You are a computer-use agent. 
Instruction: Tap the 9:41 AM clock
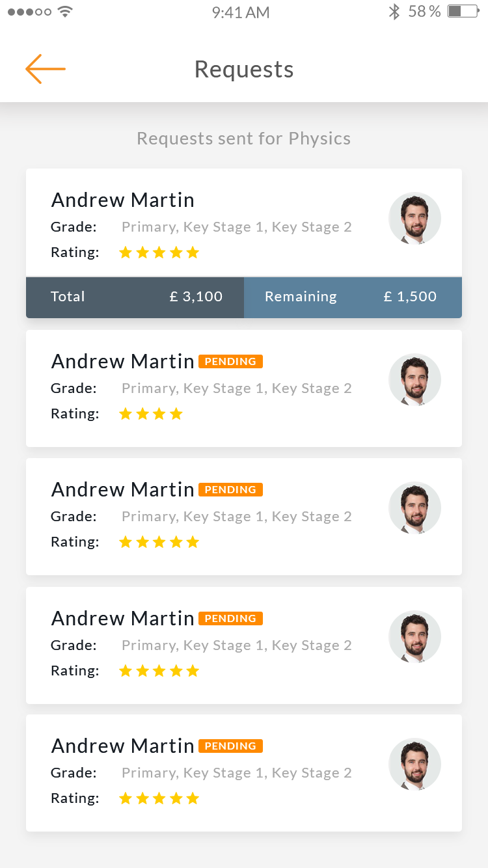pyautogui.click(x=241, y=12)
